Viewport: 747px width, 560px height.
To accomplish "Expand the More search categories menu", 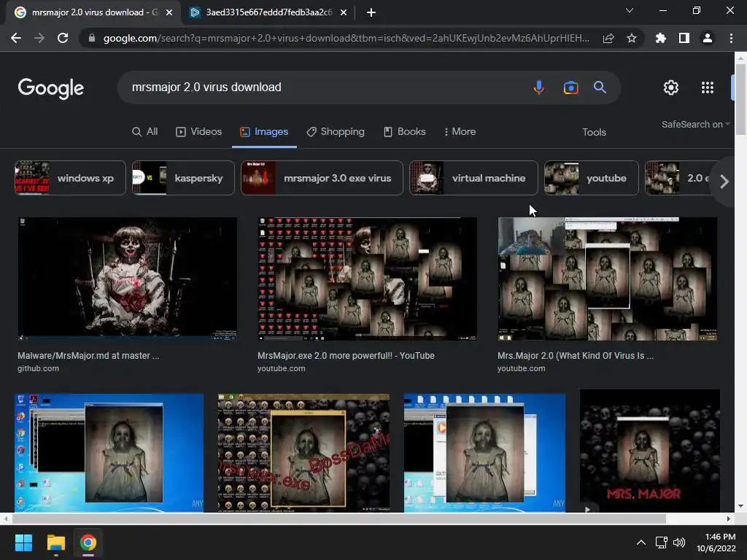I will pos(460,132).
